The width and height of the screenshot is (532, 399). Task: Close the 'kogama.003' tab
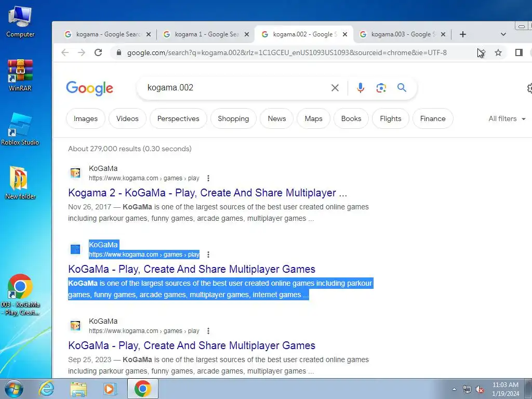coord(443,34)
